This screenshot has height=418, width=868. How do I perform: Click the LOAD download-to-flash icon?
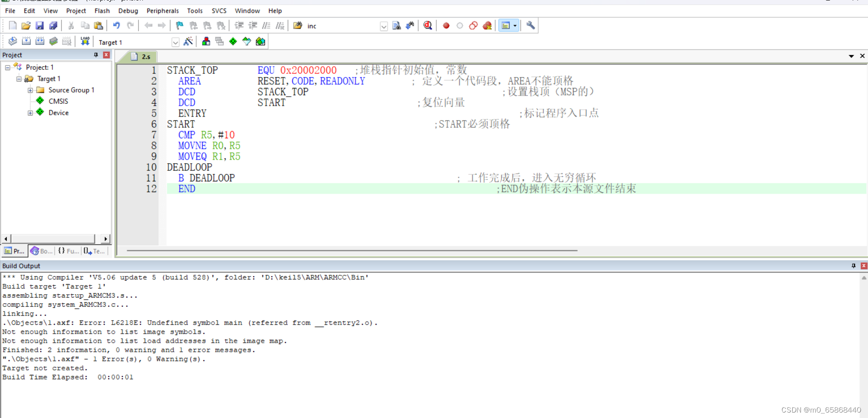pos(85,41)
